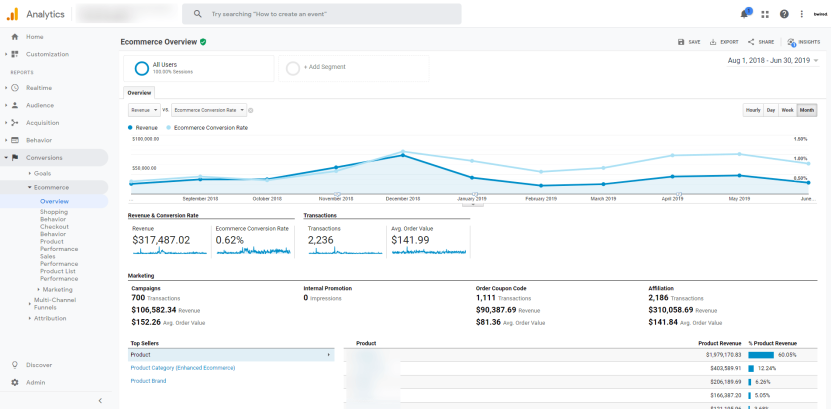
Task: Click the Conversions flag icon
Action: 15,158
